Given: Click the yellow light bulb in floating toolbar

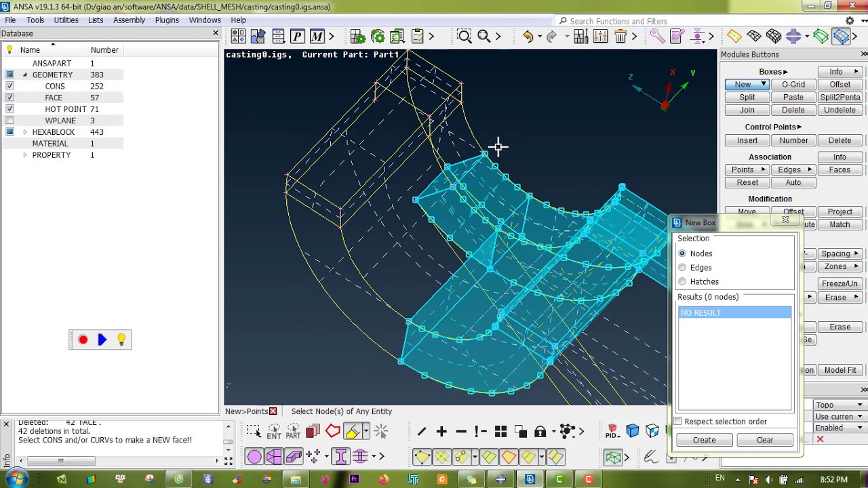Looking at the screenshot, I should 121,340.
